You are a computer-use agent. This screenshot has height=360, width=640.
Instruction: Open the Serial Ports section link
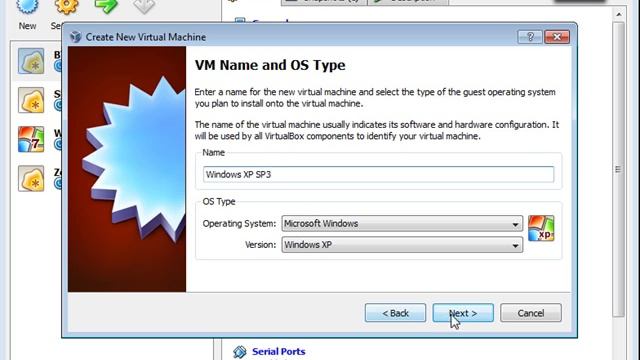[278, 351]
